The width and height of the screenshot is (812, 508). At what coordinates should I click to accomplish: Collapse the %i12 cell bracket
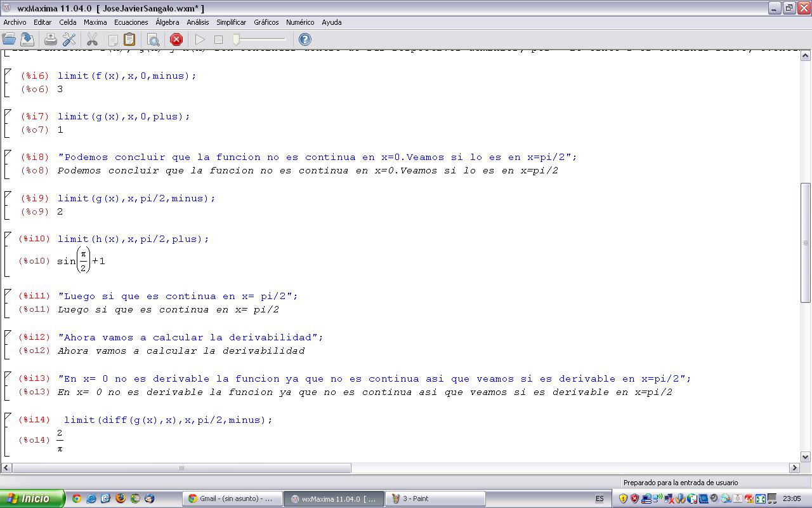pos(6,344)
